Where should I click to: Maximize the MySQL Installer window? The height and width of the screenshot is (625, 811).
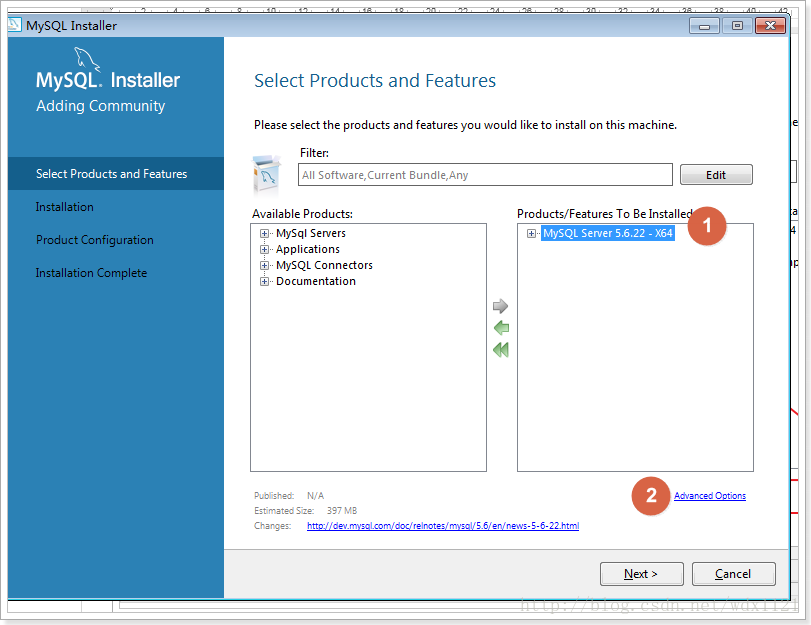tap(737, 26)
